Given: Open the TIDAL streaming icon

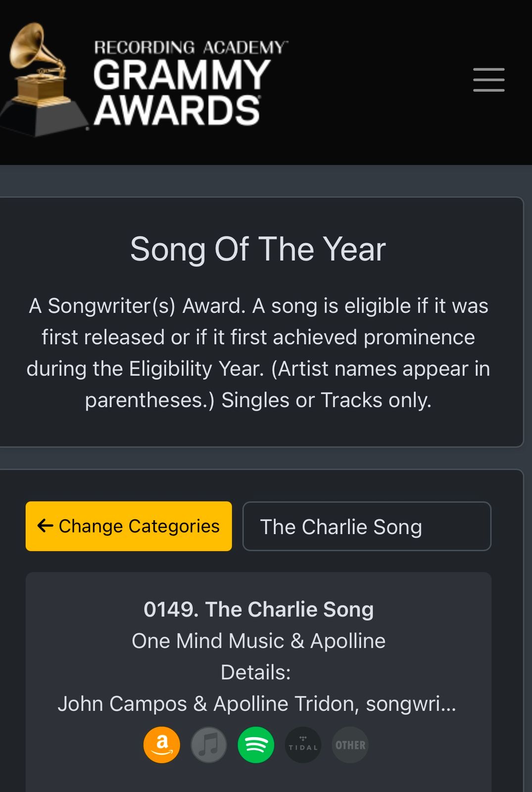Looking at the screenshot, I should pyautogui.click(x=303, y=744).
